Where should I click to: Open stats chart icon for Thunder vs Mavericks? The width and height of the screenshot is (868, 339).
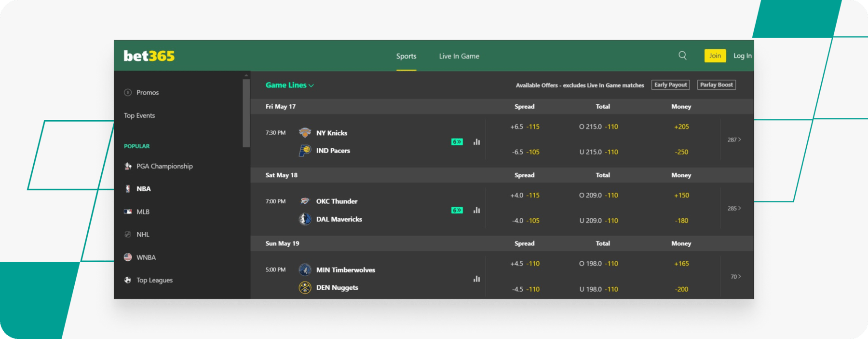[476, 210]
